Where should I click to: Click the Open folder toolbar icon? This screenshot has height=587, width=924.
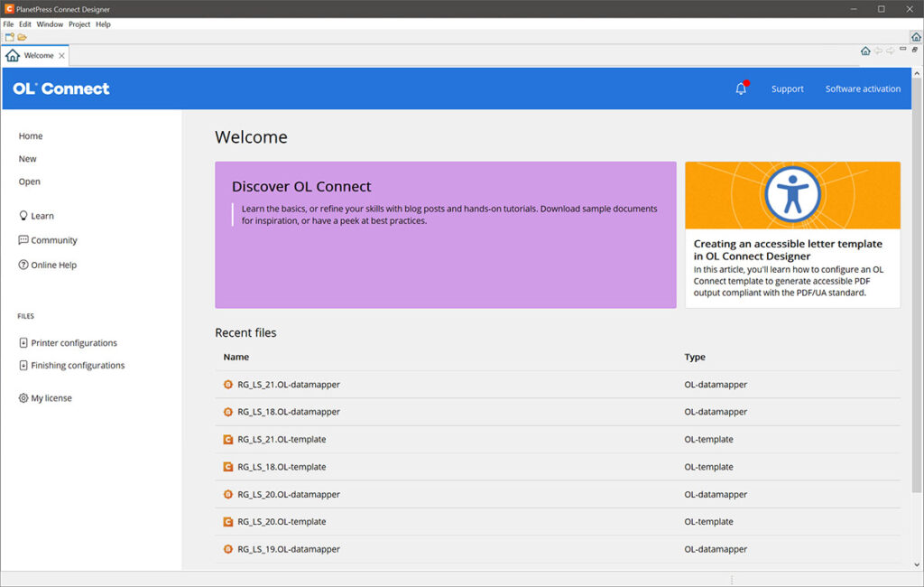(x=23, y=37)
